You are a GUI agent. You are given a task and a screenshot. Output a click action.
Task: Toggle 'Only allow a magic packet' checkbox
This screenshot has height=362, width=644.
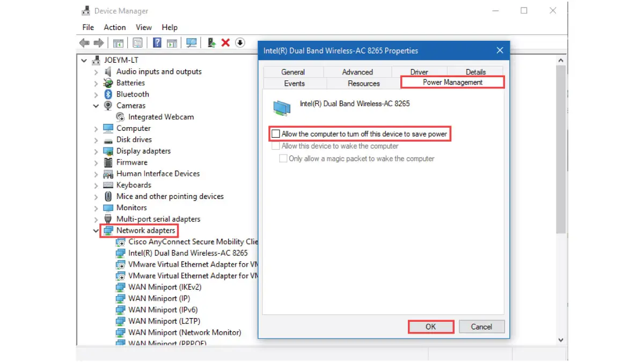pos(283,158)
